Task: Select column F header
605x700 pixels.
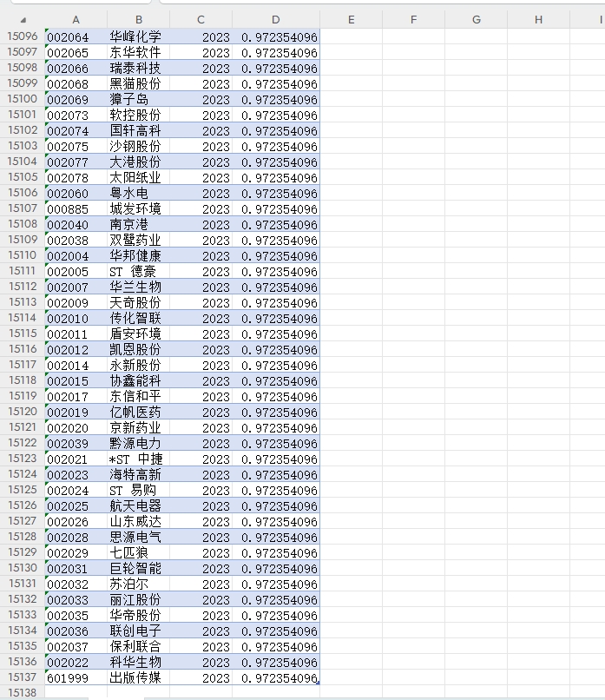Action: tap(413, 20)
